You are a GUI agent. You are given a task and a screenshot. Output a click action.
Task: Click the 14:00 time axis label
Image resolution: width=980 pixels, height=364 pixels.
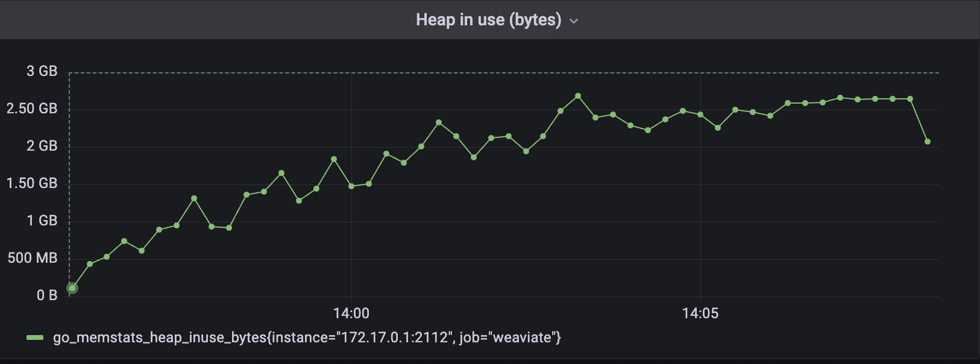tap(351, 313)
